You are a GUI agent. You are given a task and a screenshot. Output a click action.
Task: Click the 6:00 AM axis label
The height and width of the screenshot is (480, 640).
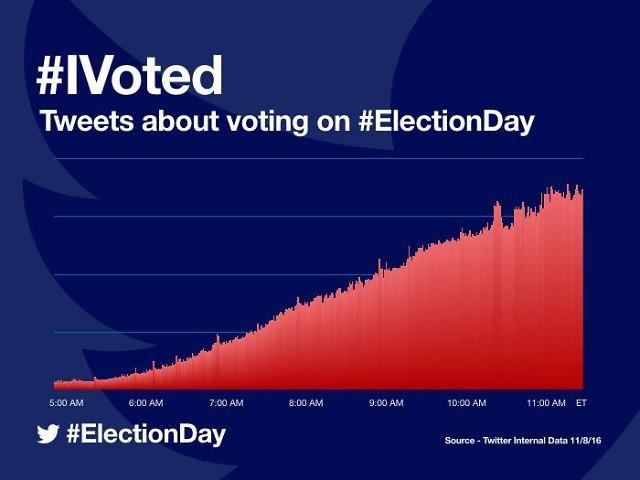pyautogui.click(x=146, y=403)
